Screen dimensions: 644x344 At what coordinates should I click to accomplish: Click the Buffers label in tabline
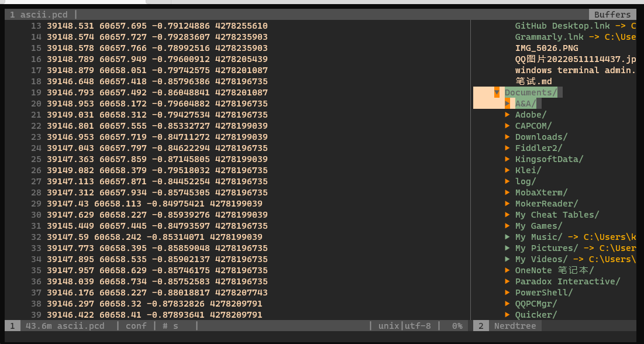click(612, 15)
